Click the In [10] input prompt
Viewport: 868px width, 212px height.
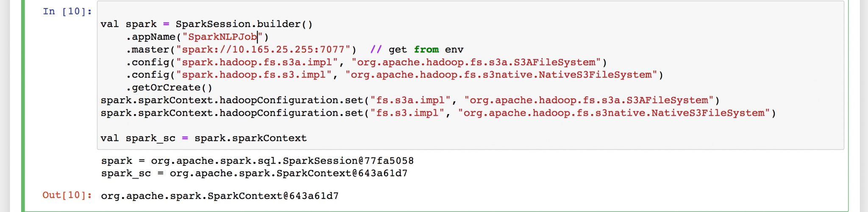coord(67,11)
